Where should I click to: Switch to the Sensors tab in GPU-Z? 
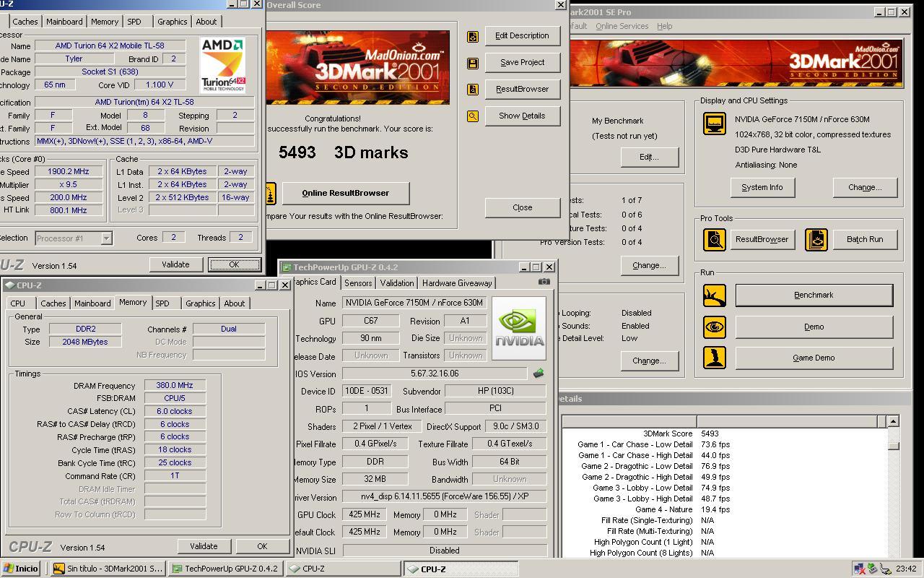(358, 283)
